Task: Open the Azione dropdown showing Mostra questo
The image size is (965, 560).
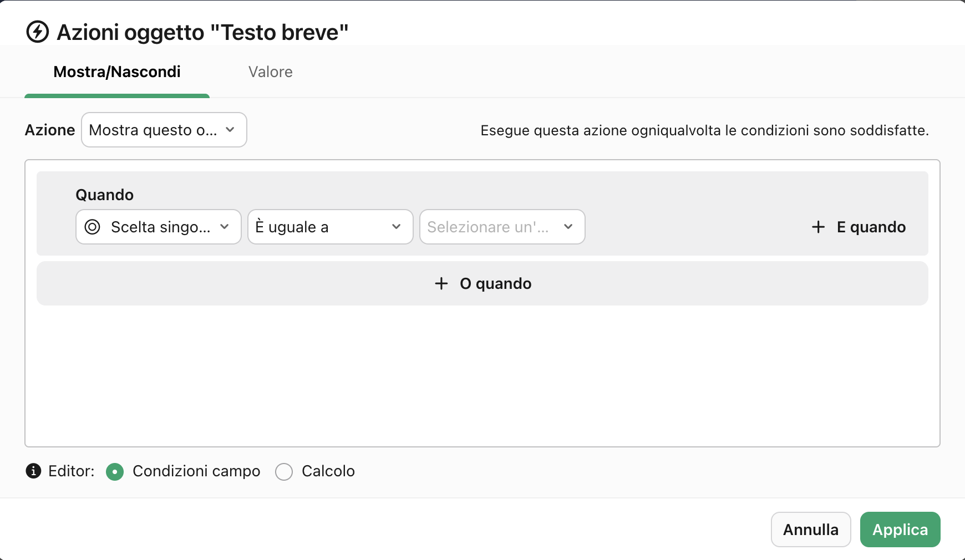Action: coord(164,130)
